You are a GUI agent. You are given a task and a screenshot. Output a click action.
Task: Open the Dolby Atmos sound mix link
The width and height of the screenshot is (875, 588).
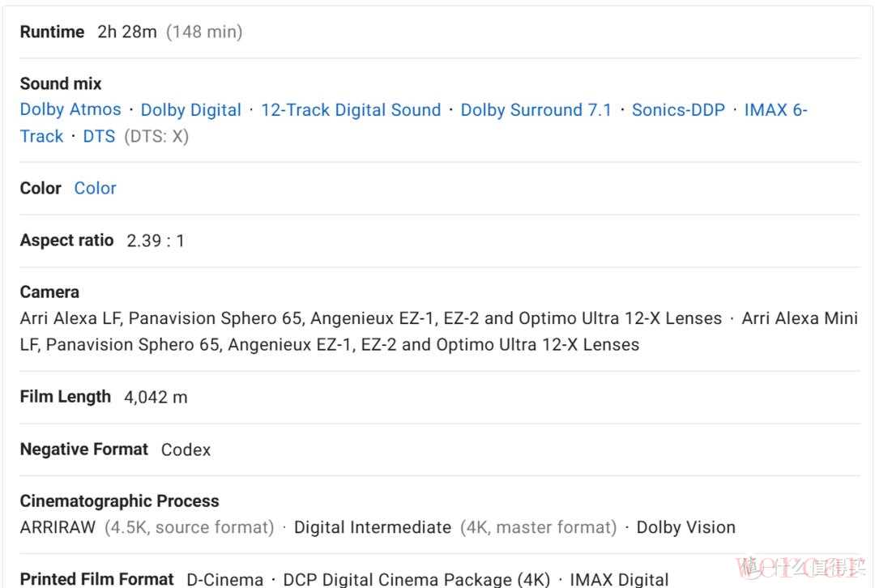(x=70, y=110)
